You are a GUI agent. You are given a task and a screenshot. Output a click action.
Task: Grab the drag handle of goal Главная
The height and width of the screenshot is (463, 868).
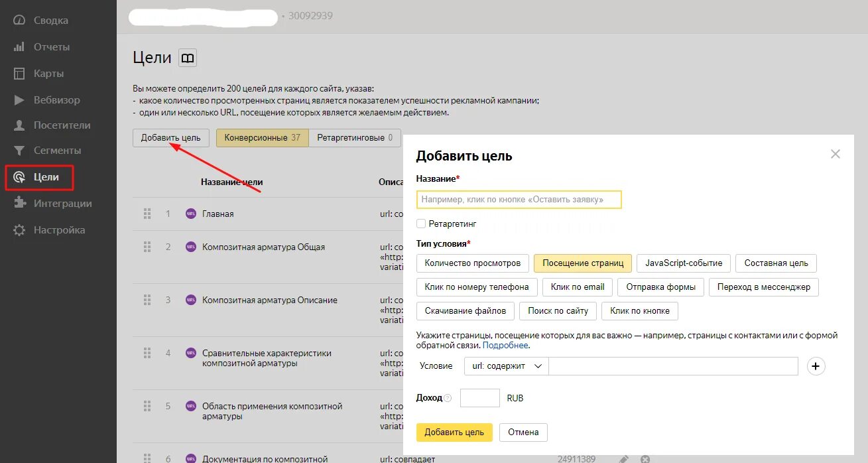tap(147, 214)
